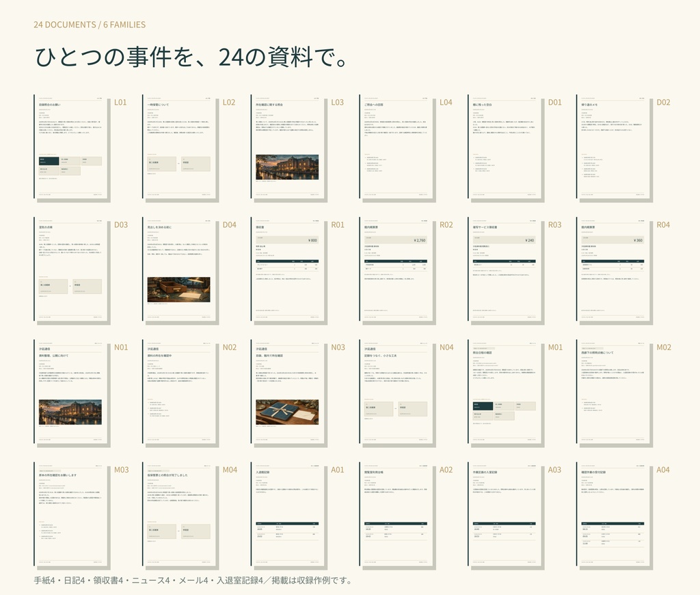Open access log thumbnail A02

[x=396, y=514]
